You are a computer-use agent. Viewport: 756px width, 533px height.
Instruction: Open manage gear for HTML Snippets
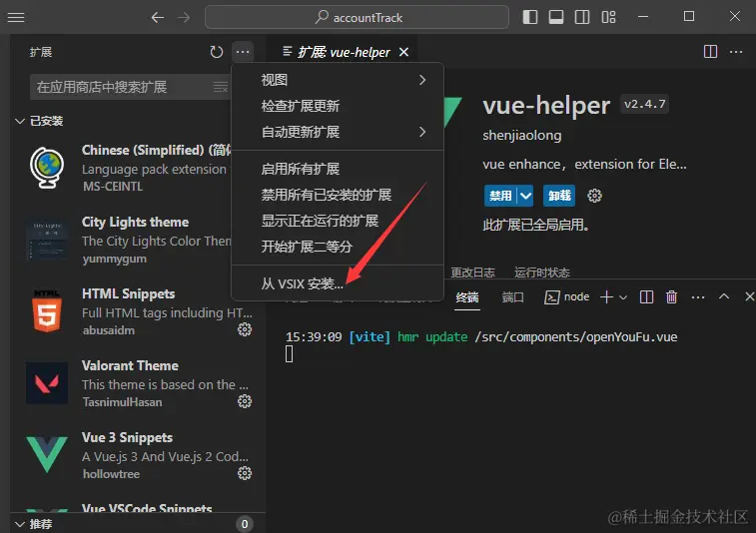245,329
